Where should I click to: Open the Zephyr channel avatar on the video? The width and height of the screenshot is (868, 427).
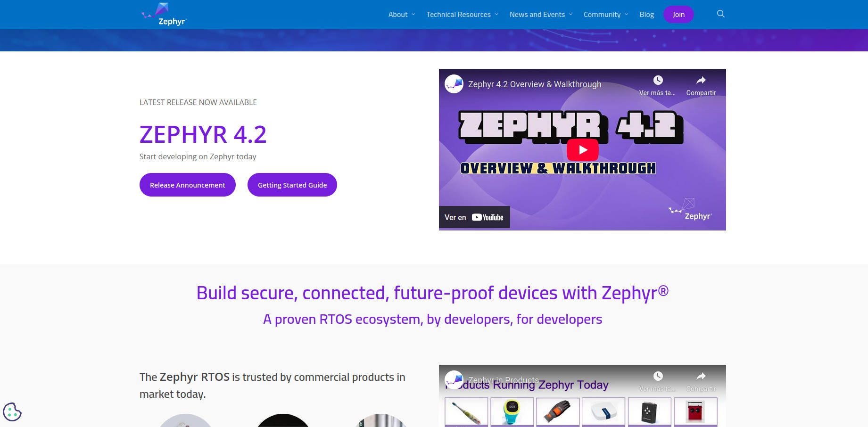(454, 83)
